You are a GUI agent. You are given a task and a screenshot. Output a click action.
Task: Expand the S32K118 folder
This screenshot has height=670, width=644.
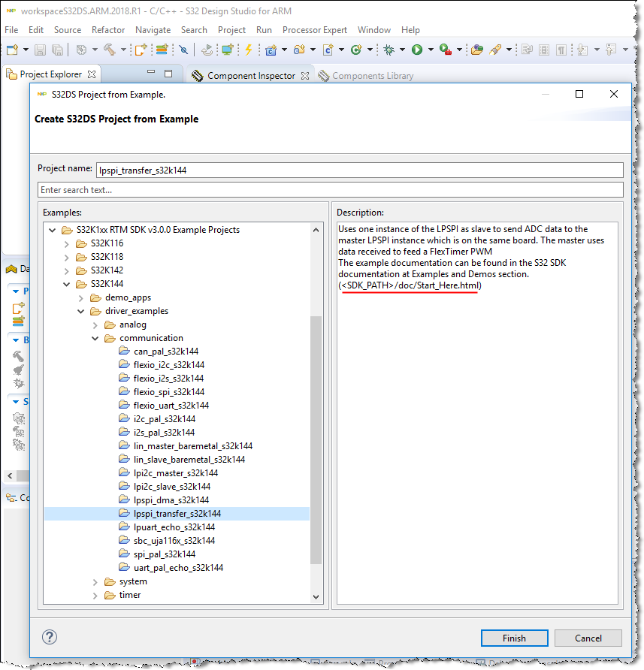point(67,258)
